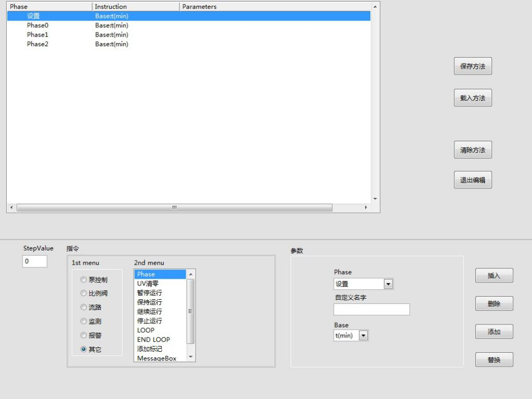Viewport: 532px width, 399px height.
Task: Click the 清除方法 button
Action: click(472, 150)
